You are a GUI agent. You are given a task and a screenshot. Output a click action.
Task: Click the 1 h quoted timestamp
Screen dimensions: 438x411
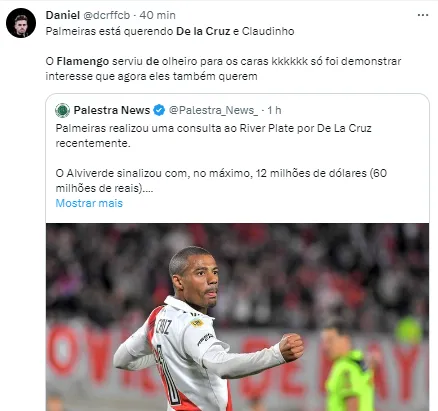tap(274, 110)
